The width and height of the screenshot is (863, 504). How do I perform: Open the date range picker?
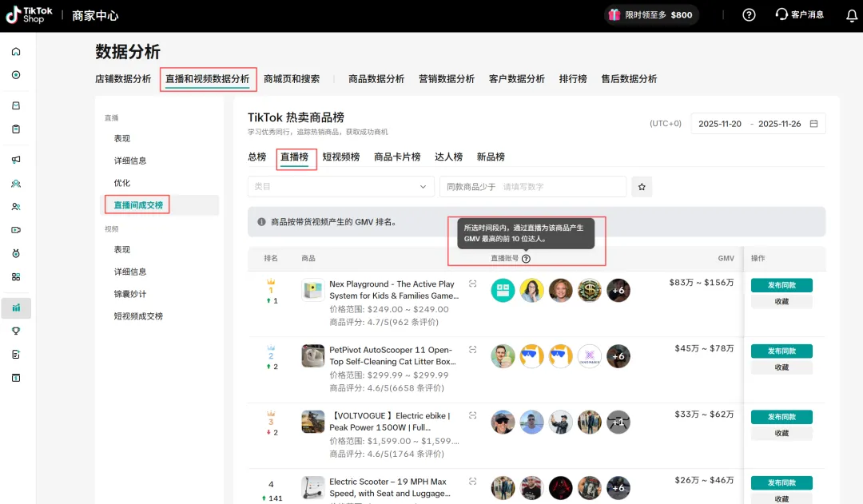coord(758,124)
